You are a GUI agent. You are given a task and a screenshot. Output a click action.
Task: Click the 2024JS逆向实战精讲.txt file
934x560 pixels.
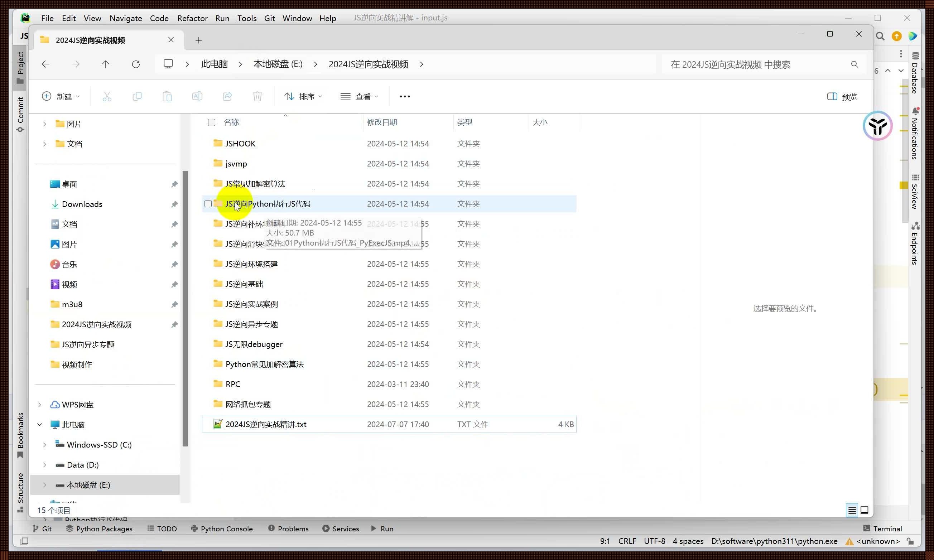(266, 424)
